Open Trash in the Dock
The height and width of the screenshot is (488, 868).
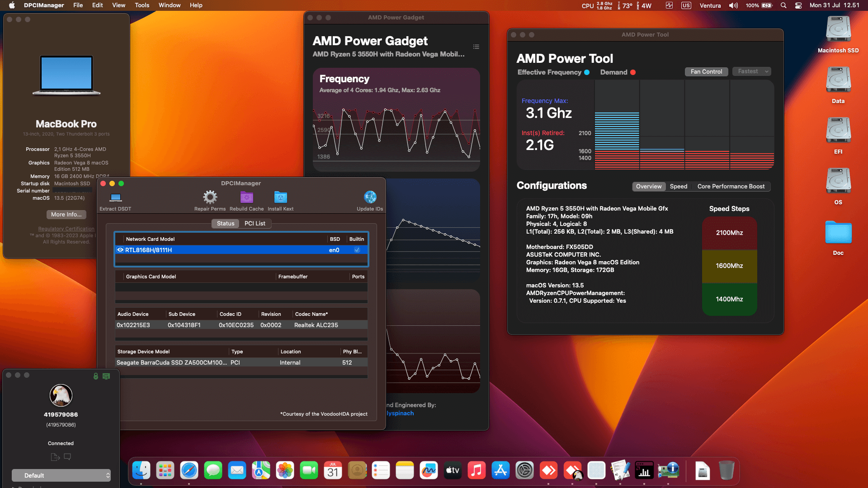coord(726,471)
